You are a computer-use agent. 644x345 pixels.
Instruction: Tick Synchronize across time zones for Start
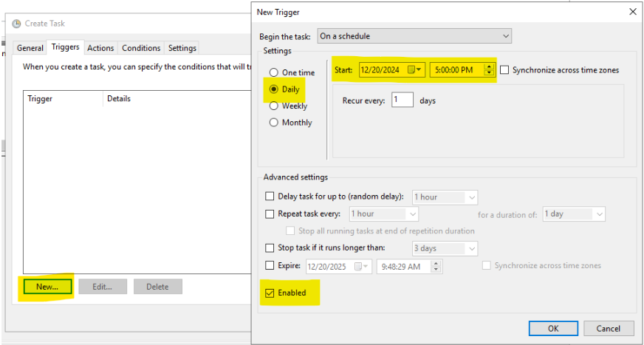pos(504,70)
